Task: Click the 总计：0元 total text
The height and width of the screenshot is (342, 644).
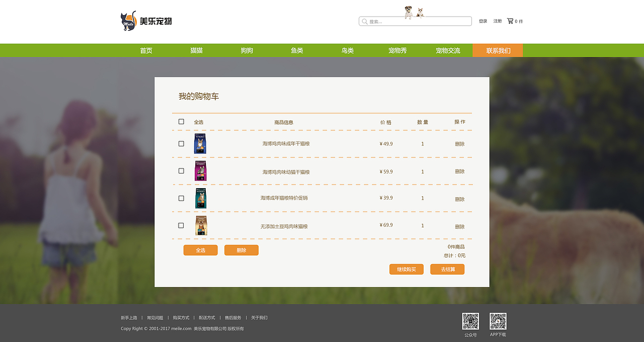Action: [x=454, y=255]
